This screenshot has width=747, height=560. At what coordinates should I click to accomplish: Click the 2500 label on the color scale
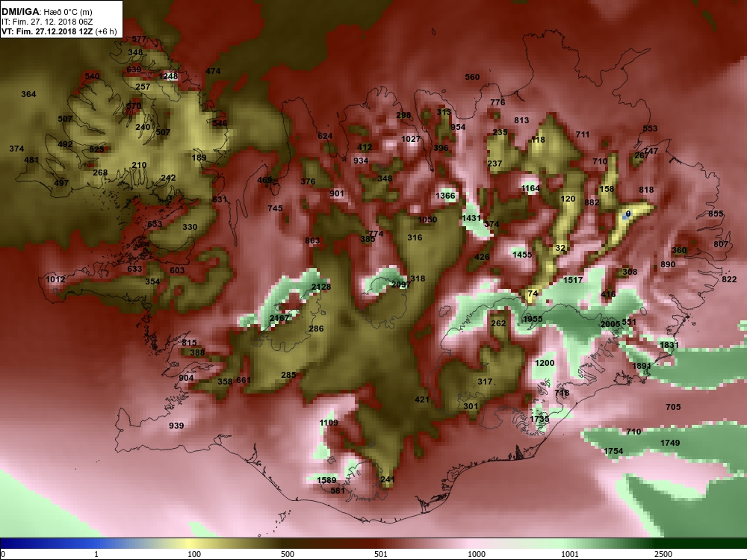tap(663, 554)
